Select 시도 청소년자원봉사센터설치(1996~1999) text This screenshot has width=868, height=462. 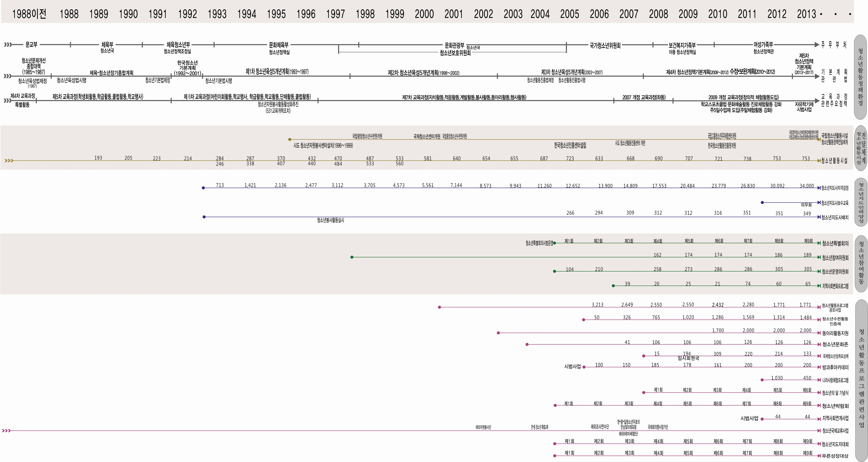tap(323, 146)
